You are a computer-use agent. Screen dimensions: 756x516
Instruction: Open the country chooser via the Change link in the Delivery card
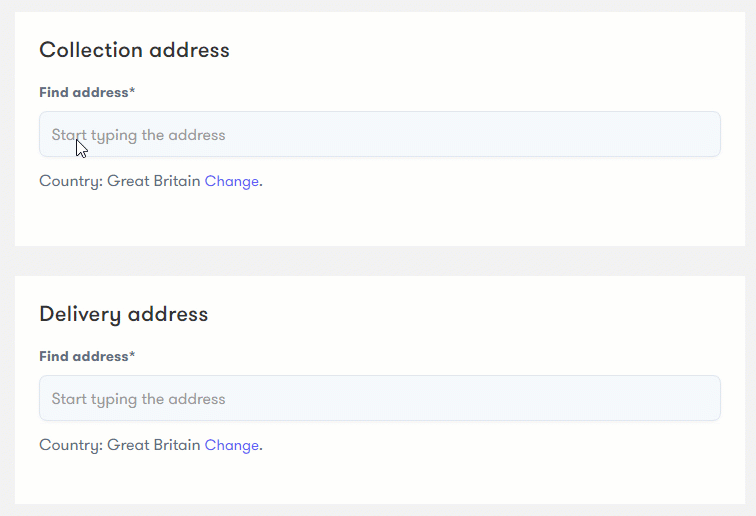point(231,445)
